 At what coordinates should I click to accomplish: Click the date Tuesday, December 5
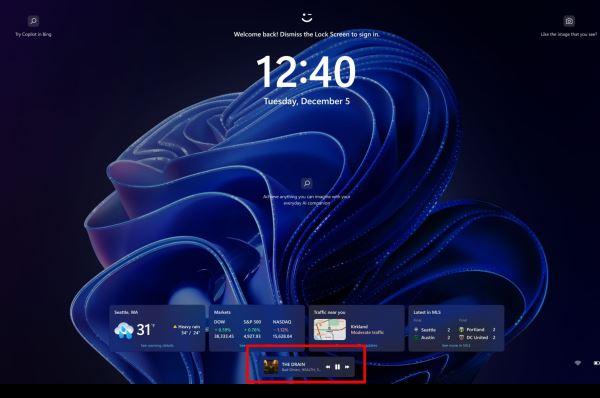(x=307, y=101)
